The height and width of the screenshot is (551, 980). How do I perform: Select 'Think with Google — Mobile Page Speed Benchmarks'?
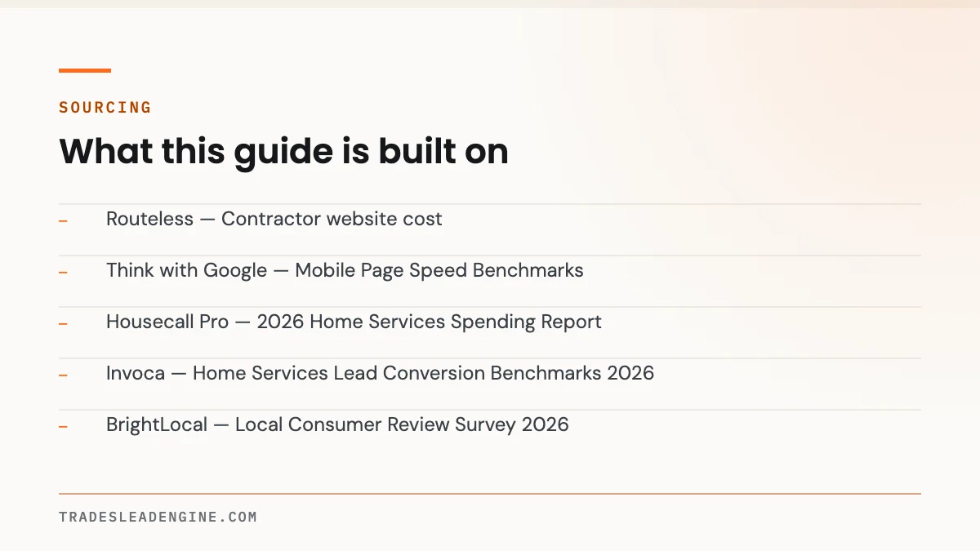coord(345,270)
